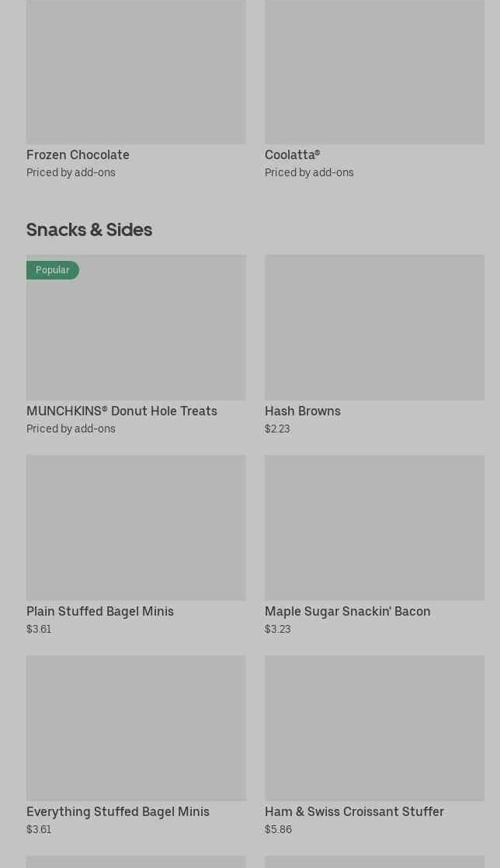Viewport: 500px width, 868px height.
Task: Click the Coolatta item name
Action: click(292, 155)
